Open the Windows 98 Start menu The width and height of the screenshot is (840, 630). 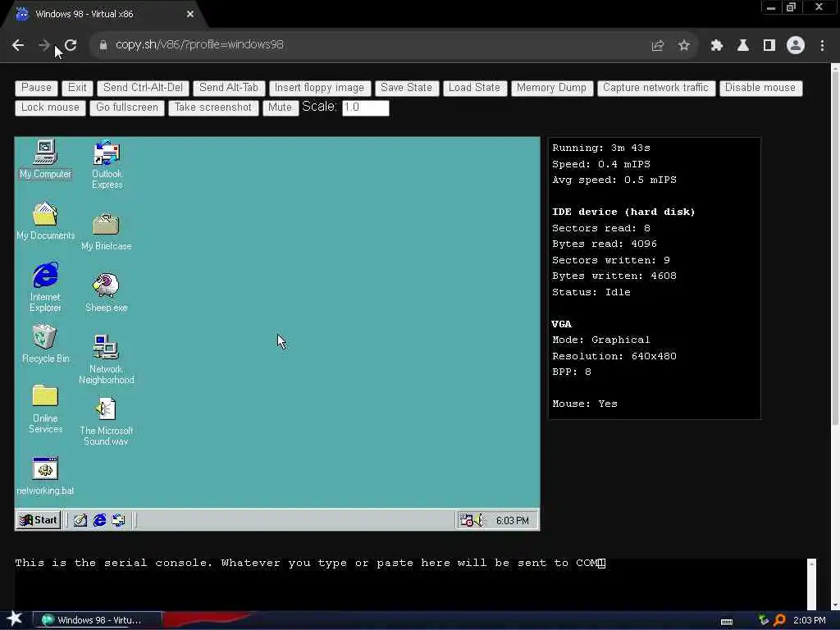point(39,520)
